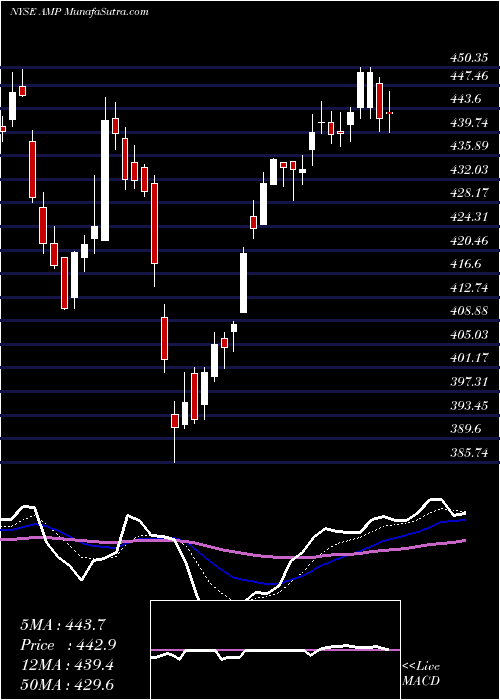
Task: Click the NYSE AMP MunafaSutra.com title text
Action: pyautogui.click(x=79, y=12)
